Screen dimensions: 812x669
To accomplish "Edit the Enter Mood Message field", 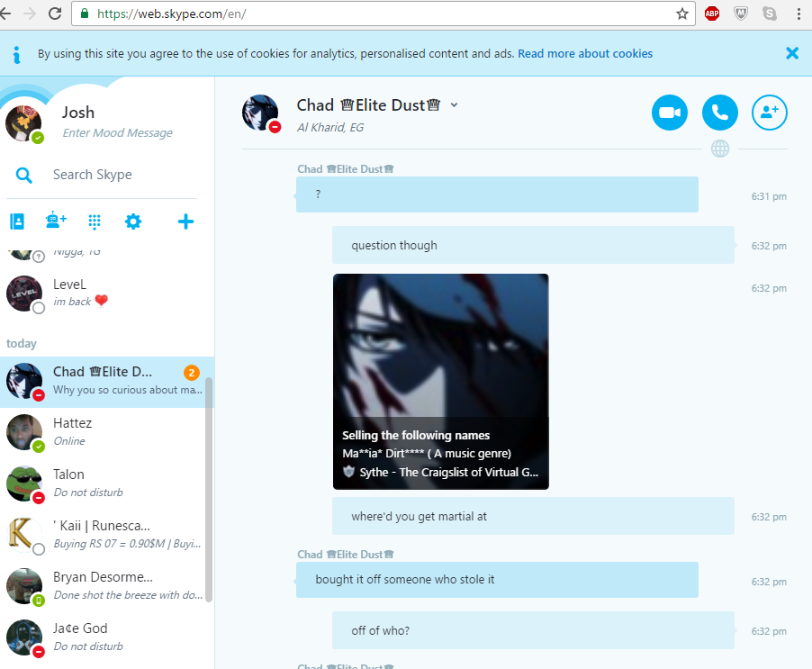I will click(118, 133).
